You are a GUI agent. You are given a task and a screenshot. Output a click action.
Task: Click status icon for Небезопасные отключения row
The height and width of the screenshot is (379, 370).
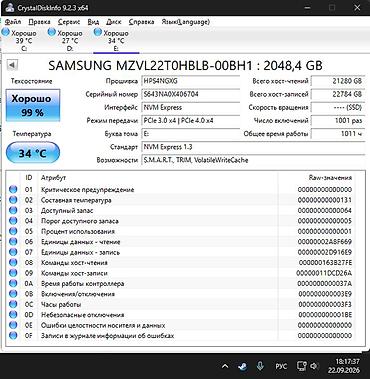click(13, 315)
